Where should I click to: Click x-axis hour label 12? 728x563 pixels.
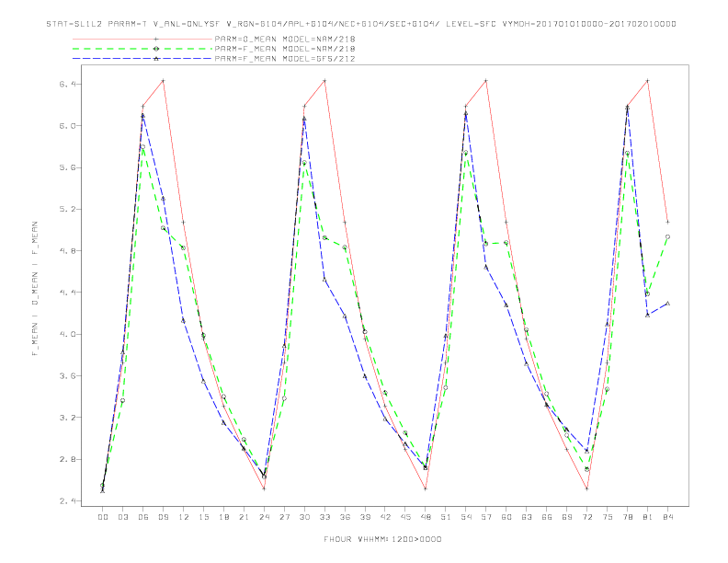point(184,517)
